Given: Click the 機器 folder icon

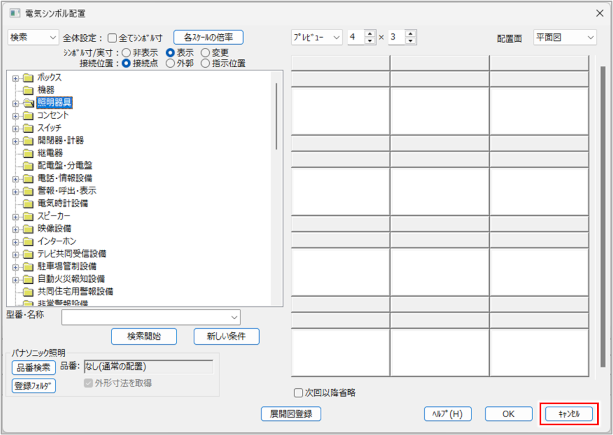Looking at the screenshot, I should [28, 90].
